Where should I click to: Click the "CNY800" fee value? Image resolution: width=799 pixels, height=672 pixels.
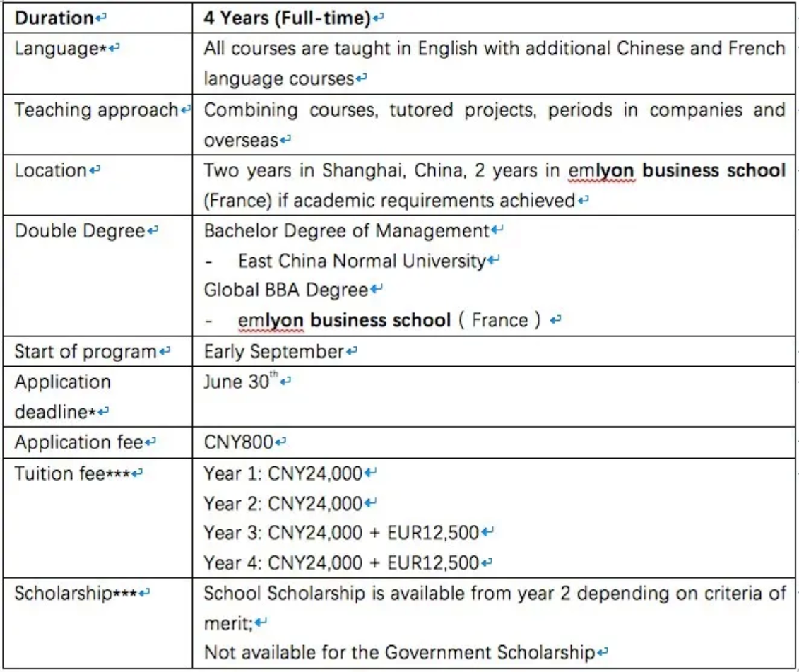[x=238, y=442]
